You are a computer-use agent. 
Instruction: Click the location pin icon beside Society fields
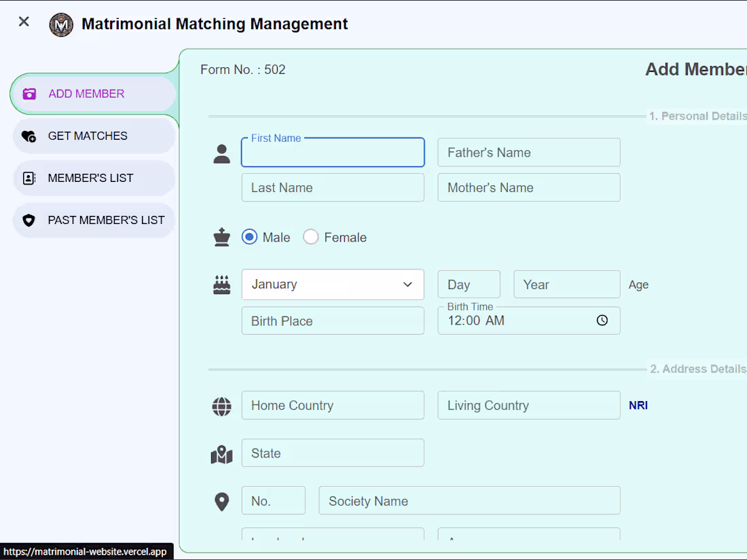221,500
